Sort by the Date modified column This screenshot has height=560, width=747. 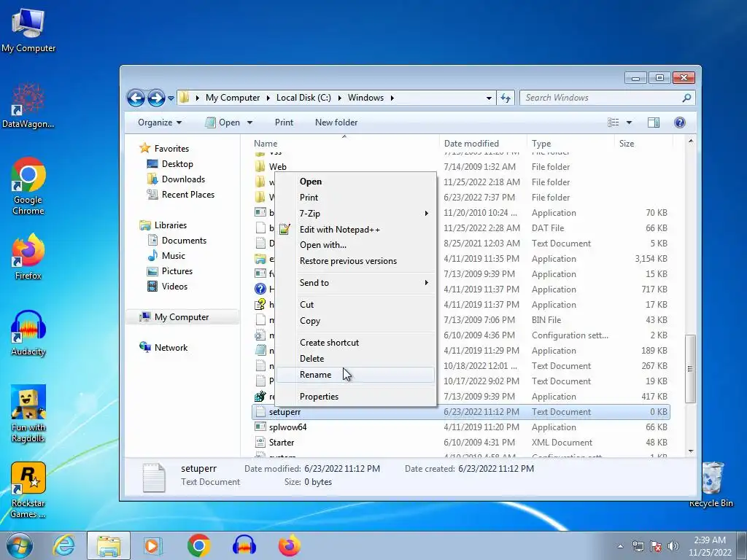click(x=483, y=144)
